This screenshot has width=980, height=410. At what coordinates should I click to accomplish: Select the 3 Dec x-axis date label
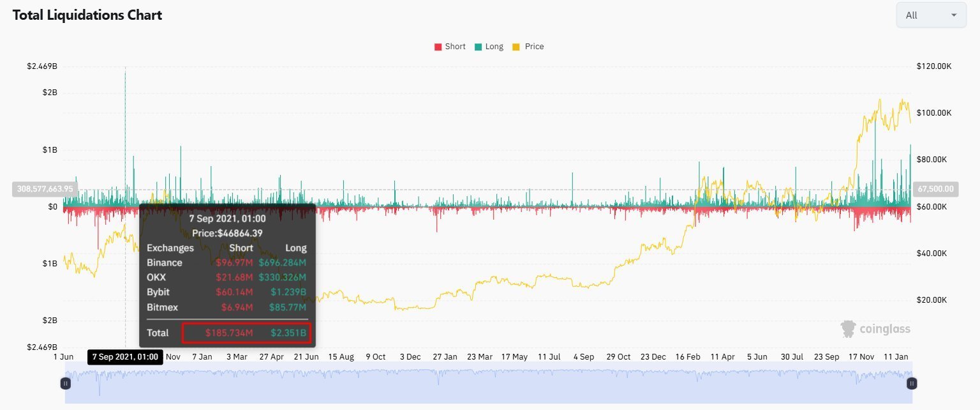410,356
